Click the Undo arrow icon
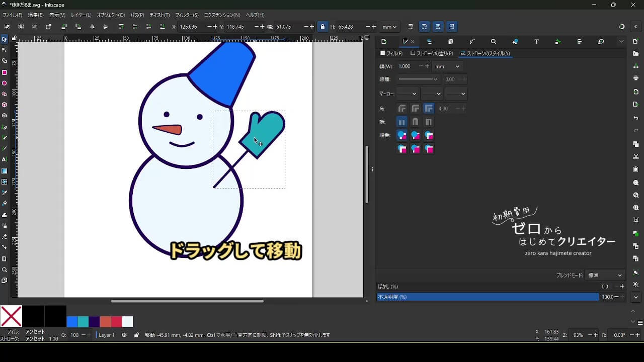The width and height of the screenshot is (644, 362). 636,118
